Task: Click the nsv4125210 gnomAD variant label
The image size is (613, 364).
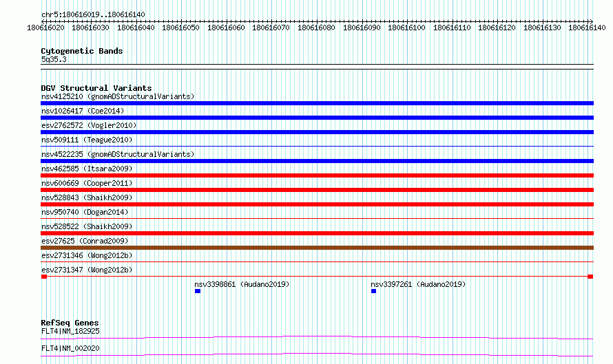Action: coord(118,96)
